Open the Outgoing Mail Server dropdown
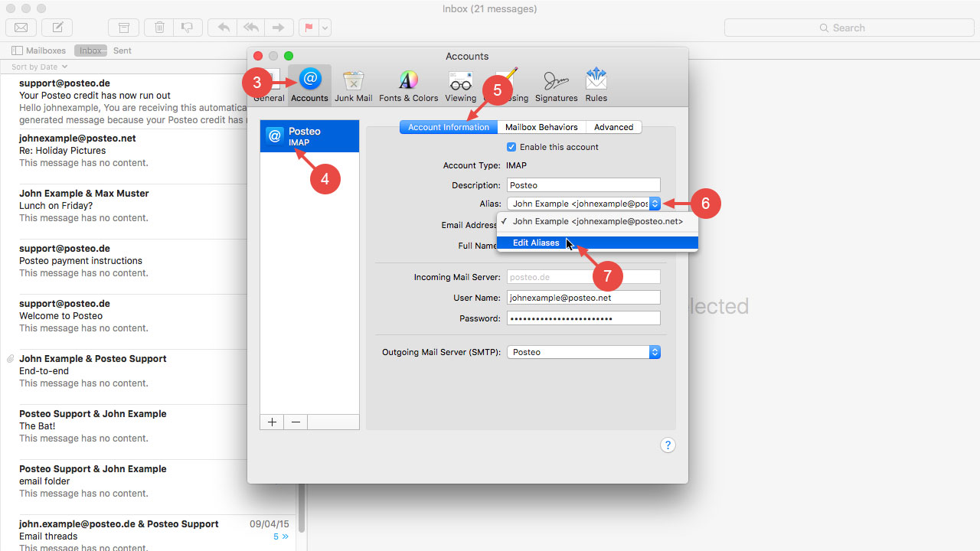Screen dimensions: 980x551 click(x=655, y=352)
